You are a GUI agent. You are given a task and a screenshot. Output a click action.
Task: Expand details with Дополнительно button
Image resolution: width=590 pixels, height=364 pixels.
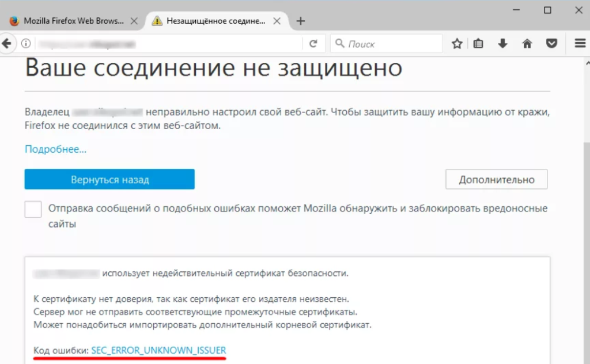point(496,180)
